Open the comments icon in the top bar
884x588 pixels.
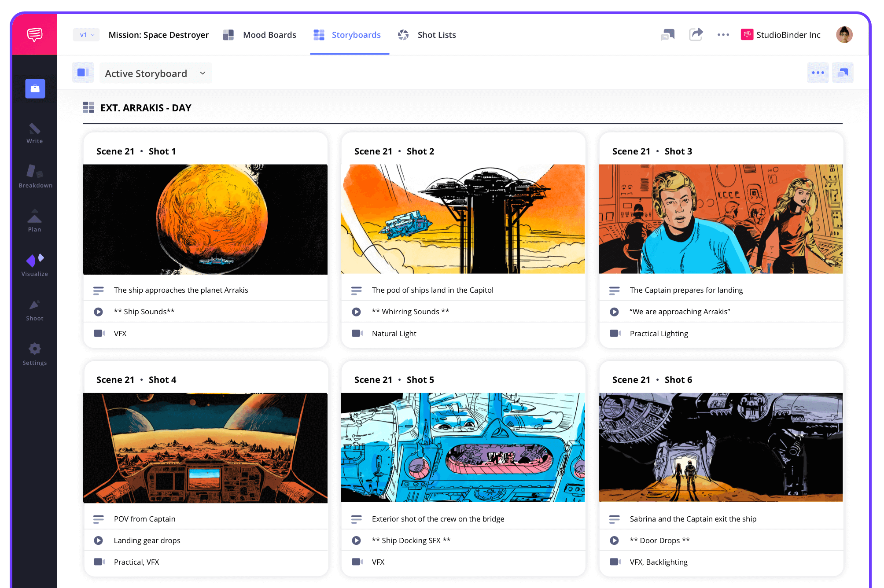coord(668,34)
